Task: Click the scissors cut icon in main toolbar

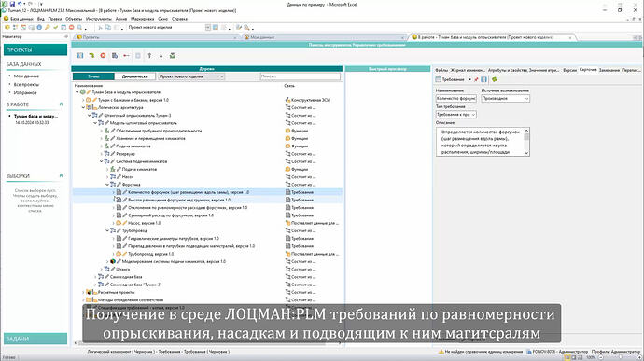Action: [100, 27]
